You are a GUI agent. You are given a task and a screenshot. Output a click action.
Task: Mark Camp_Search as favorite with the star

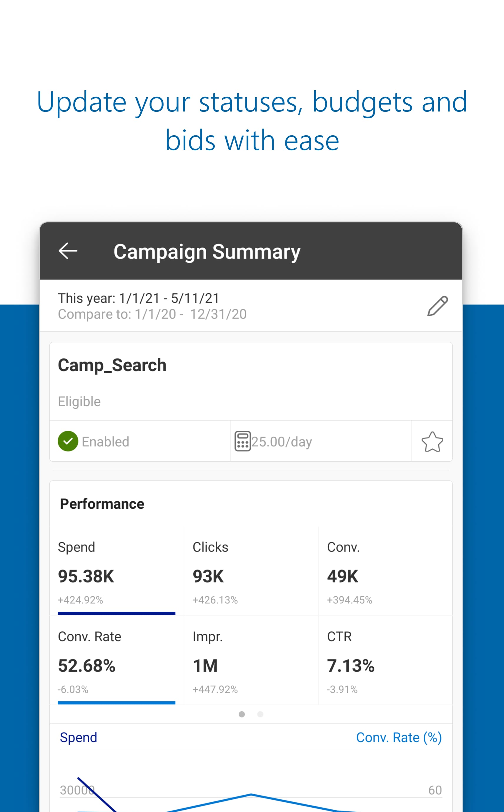click(x=432, y=441)
